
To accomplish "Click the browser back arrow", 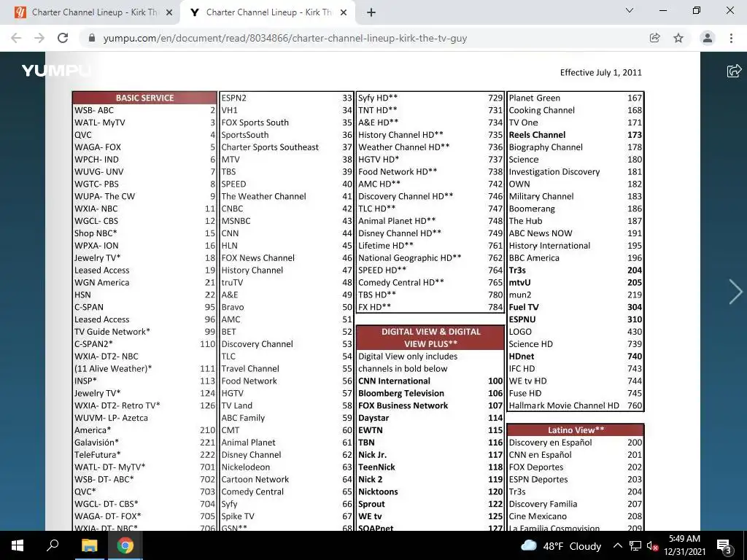I will [16, 38].
